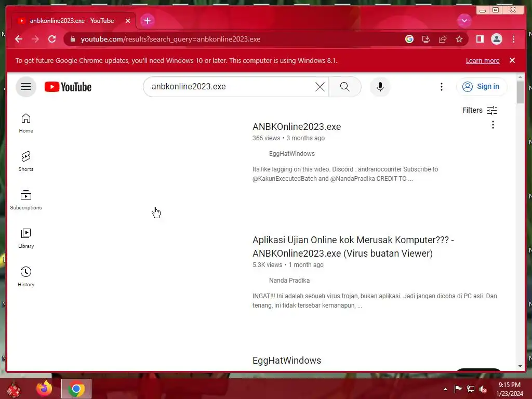Open the Filters options
The image size is (532, 399).
click(x=480, y=110)
